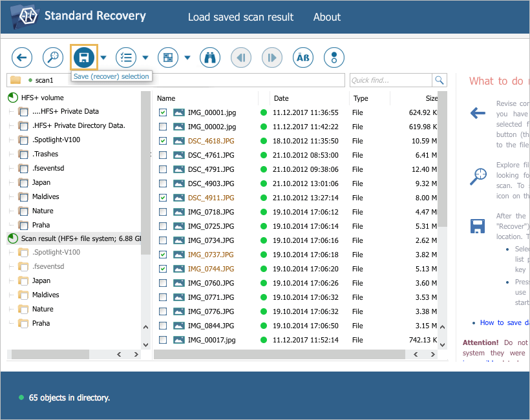This screenshot has width=530, height=420.
Task: Click the ÄB character encoding icon
Action: click(303, 58)
